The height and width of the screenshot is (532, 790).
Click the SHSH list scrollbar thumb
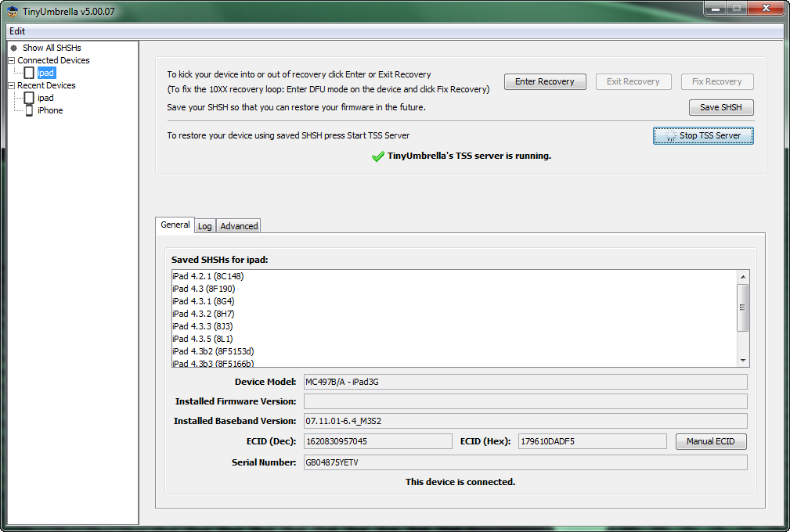coord(743,307)
